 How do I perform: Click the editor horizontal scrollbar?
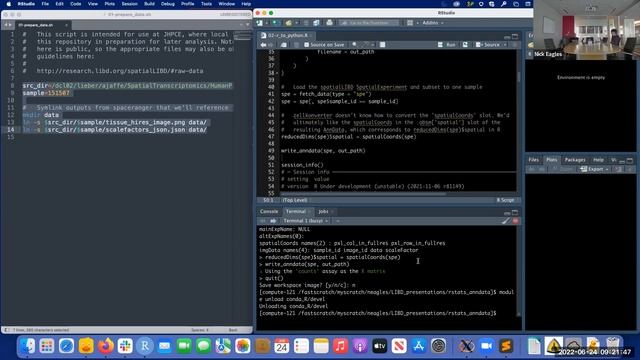(x=363, y=193)
